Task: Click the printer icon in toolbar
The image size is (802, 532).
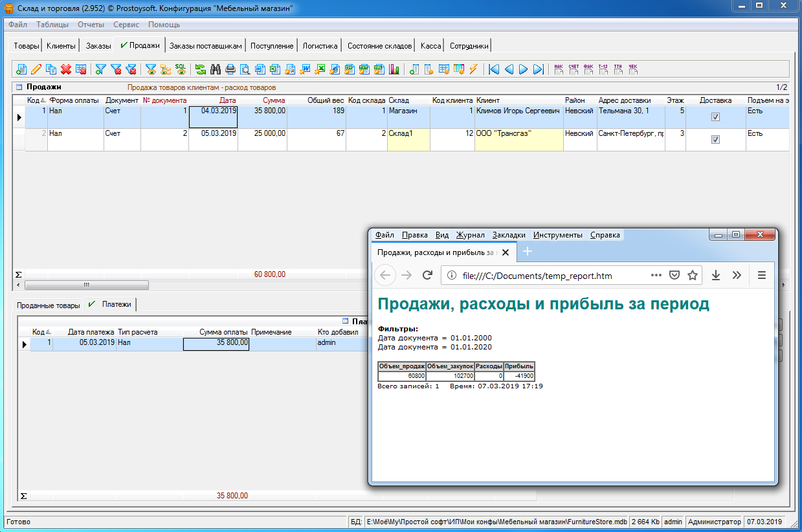Action: click(230, 69)
